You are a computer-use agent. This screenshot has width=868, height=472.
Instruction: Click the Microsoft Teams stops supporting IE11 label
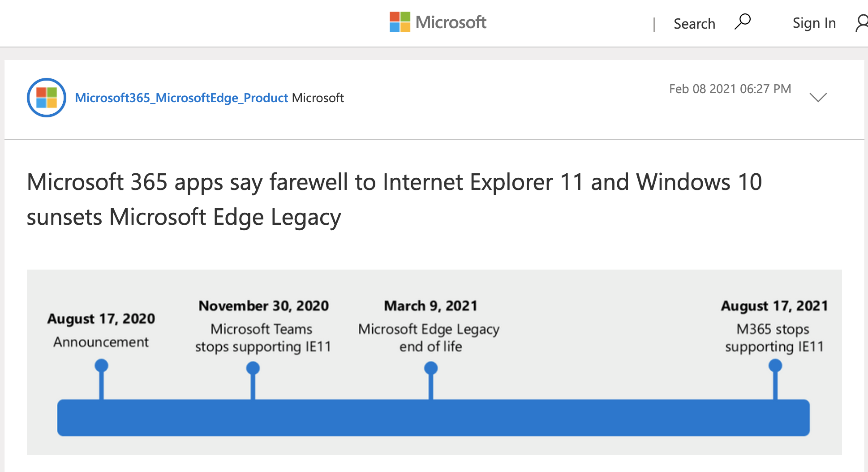pyautogui.click(x=263, y=338)
